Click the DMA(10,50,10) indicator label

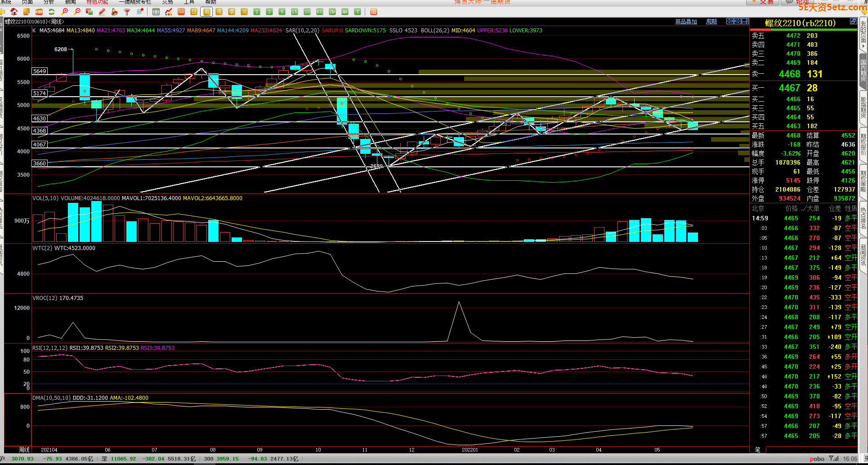(x=52, y=398)
